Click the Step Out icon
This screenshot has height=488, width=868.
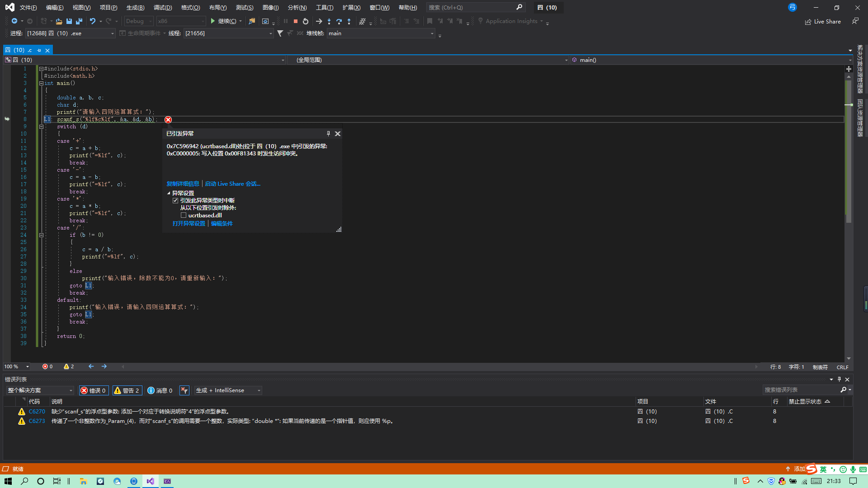click(x=349, y=21)
